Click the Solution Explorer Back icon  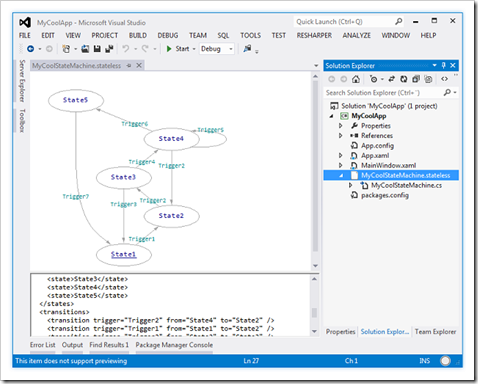click(x=331, y=79)
